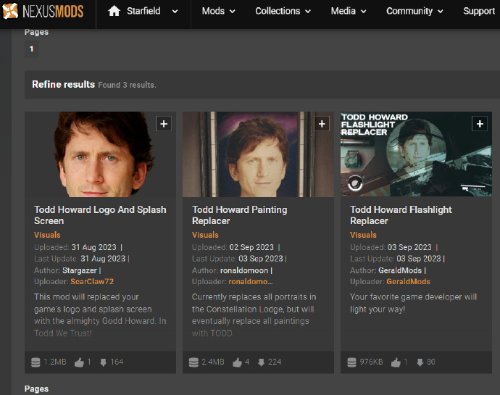Click download count icon on Logo And Splash Screen
Screen dimensions: 500x395
tap(103, 362)
